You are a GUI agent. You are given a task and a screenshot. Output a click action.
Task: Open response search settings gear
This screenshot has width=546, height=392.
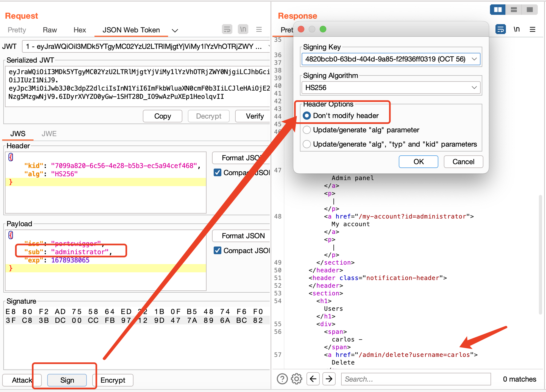[297, 379]
